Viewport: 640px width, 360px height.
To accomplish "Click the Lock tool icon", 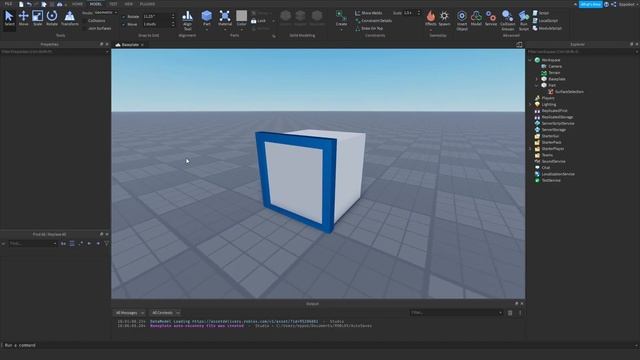I will click(253, 20).
